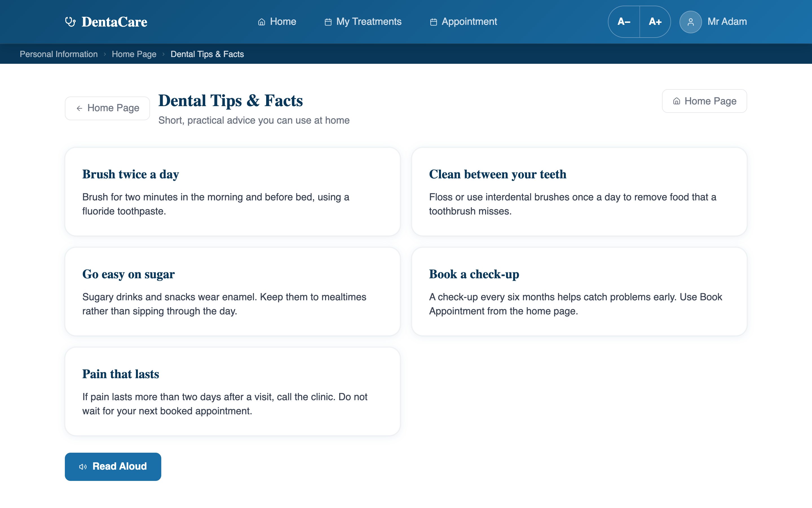
Task: Click the Dental Tips & Facts page title
Action: (x=231, y=100)
